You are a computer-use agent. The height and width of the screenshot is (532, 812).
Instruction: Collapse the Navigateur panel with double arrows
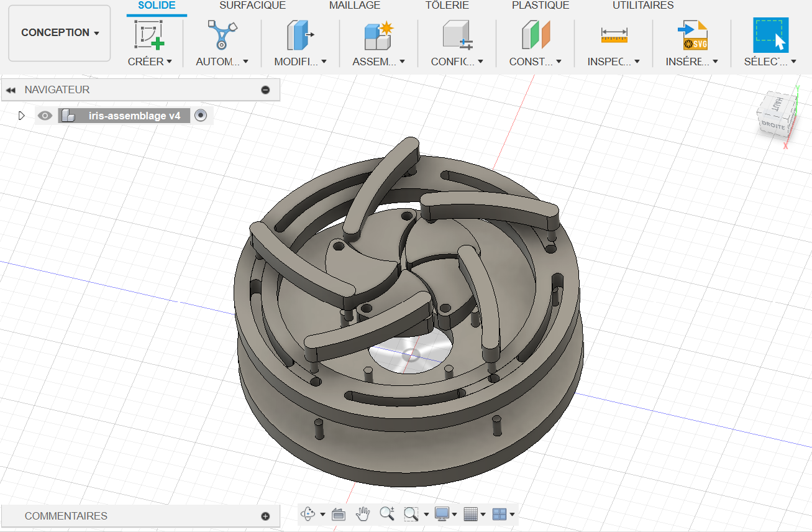11,90
